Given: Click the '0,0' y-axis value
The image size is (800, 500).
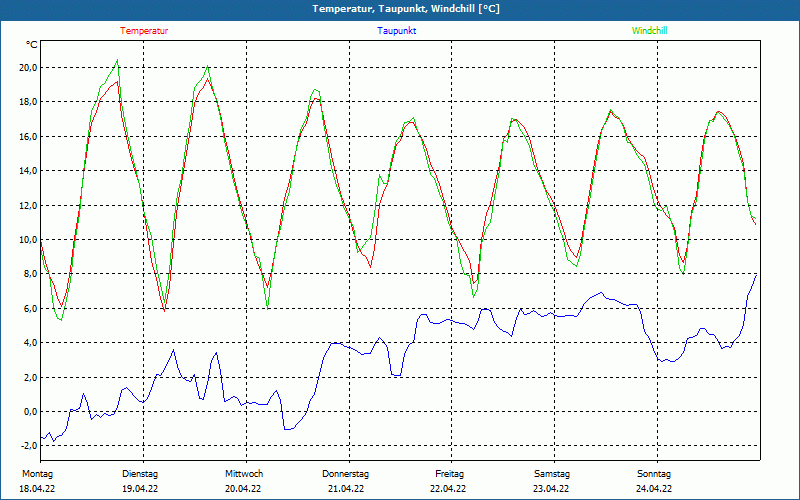Looking at the screenshot, I should click(29, 411).
